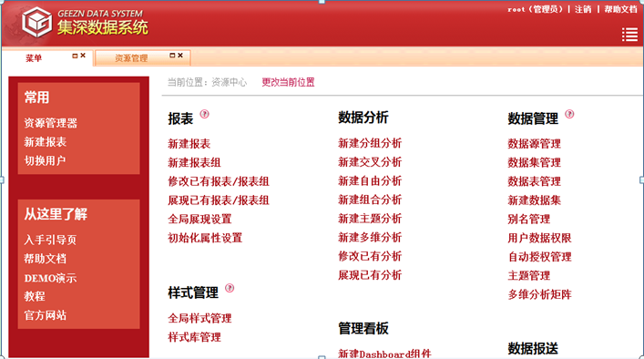The height and width of the screenshot is (359, 644).
Task: Open the hamburger list menu icon
Action: 629,35
